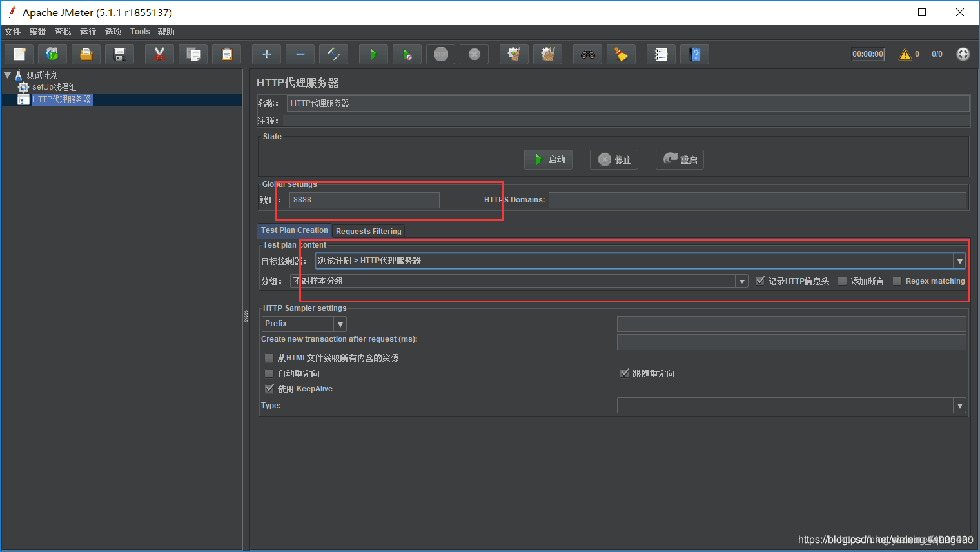Click the field right of Prefix dropdown
Image resolution: width=980 pixels, height=552 pixels.
pyautogui.click(x=792, y=324)
